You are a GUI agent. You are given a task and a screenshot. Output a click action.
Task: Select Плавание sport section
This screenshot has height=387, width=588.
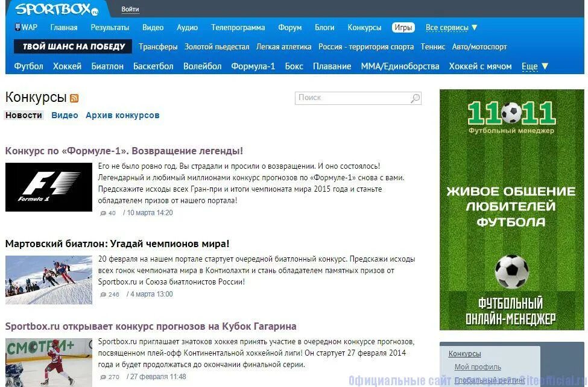click(332, 66)
